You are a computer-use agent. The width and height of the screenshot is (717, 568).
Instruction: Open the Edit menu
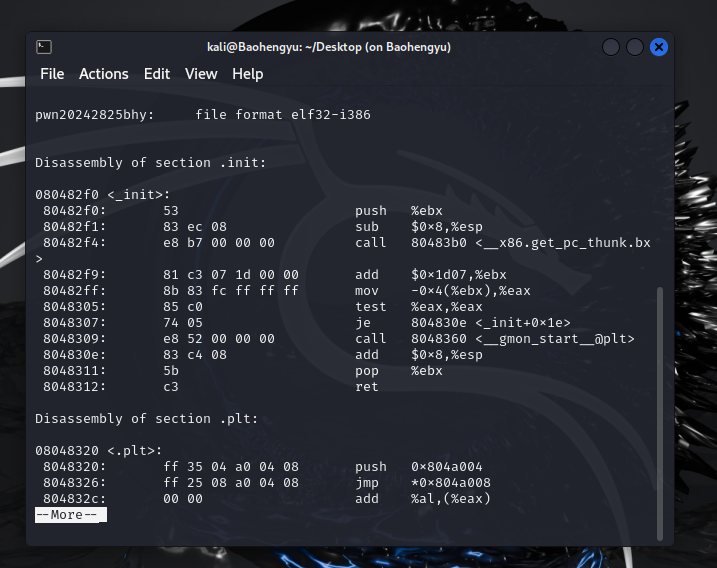tap(157, 74)
